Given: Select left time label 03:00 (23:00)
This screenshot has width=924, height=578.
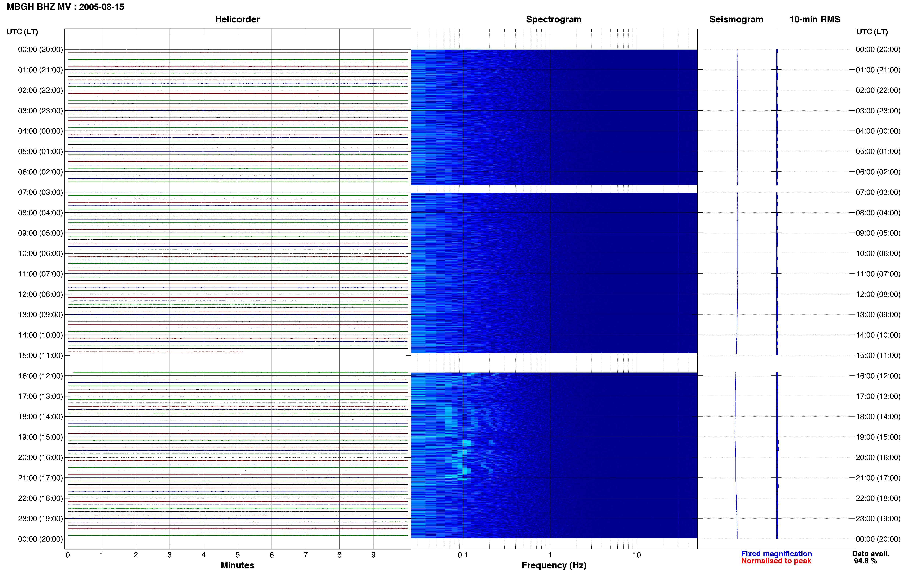Looking at the screenshot, I should (x=40, y=111).
